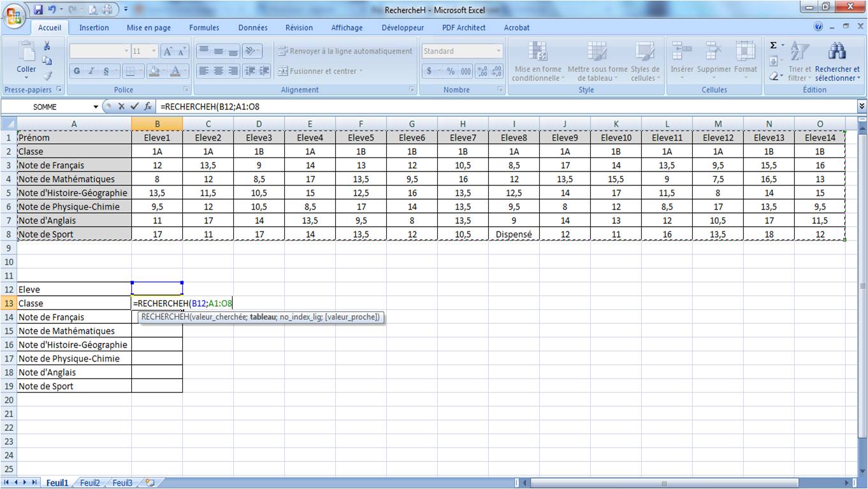The image size is (868, 489).
Task: Copy selection with the Copier icon
Action: click(x=47, y=61)
